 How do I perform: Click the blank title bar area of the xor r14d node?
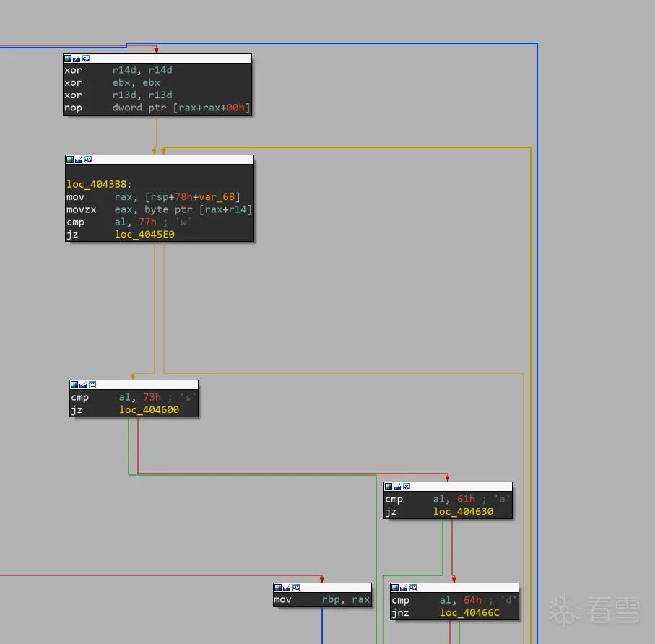pos(170,58)
